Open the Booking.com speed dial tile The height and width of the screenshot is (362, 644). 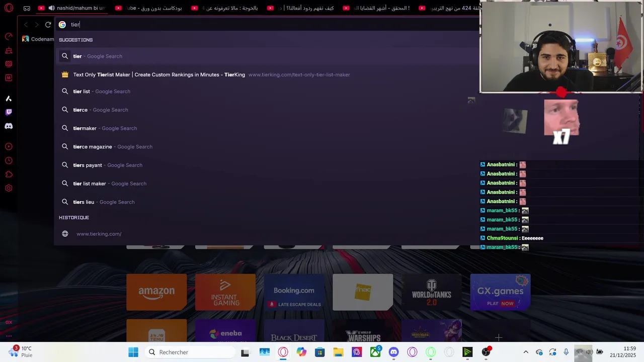pyautogui.click(x=294, y=292)
